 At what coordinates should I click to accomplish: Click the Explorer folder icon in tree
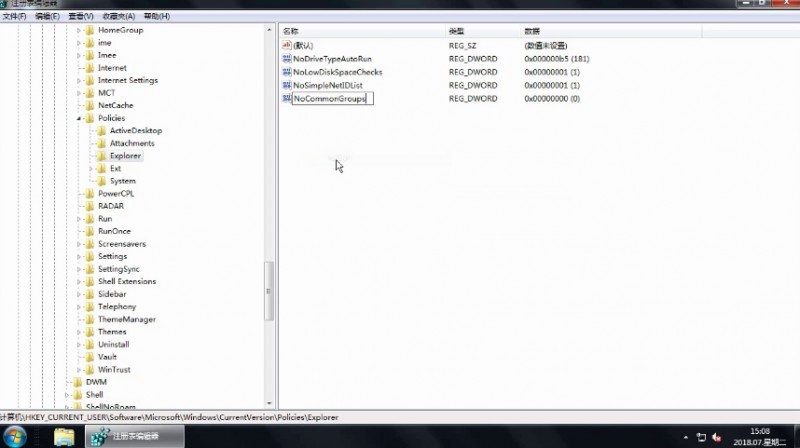[101, 156]
